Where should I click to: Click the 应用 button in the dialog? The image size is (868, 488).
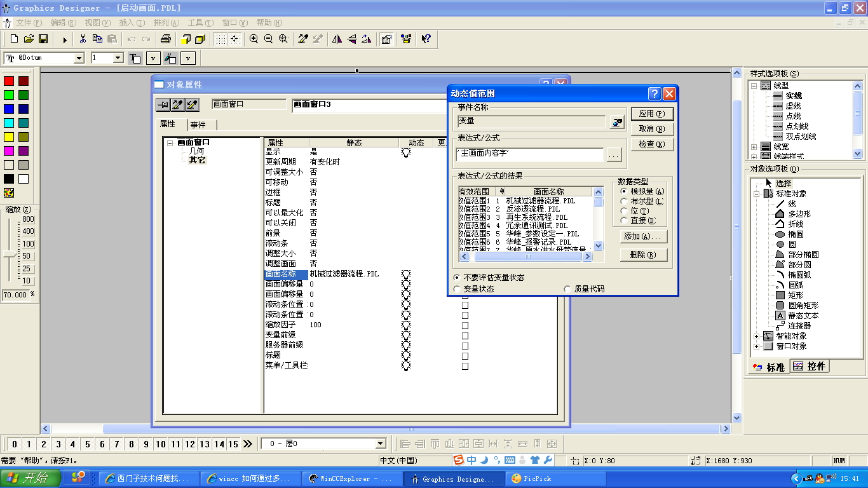[652, 114]
